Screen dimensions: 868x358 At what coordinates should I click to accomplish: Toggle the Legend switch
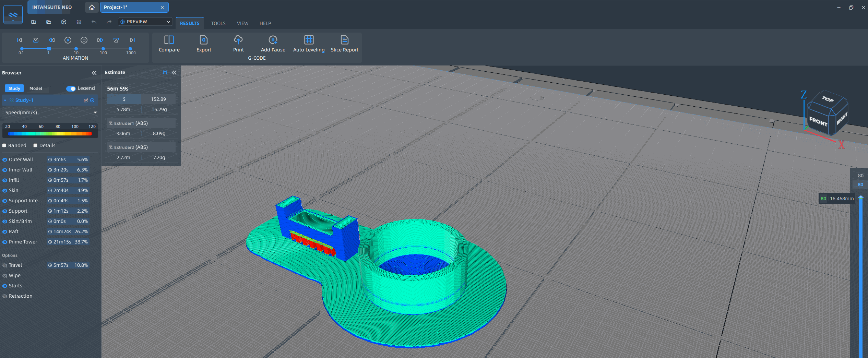tap(71, 88)
